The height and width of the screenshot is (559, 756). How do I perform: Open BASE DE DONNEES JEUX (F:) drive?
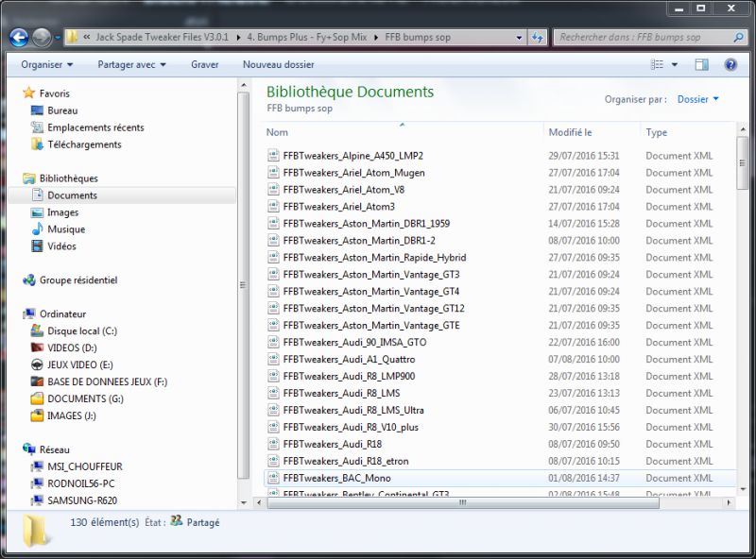pyautogui.click(x=107, y=381)
